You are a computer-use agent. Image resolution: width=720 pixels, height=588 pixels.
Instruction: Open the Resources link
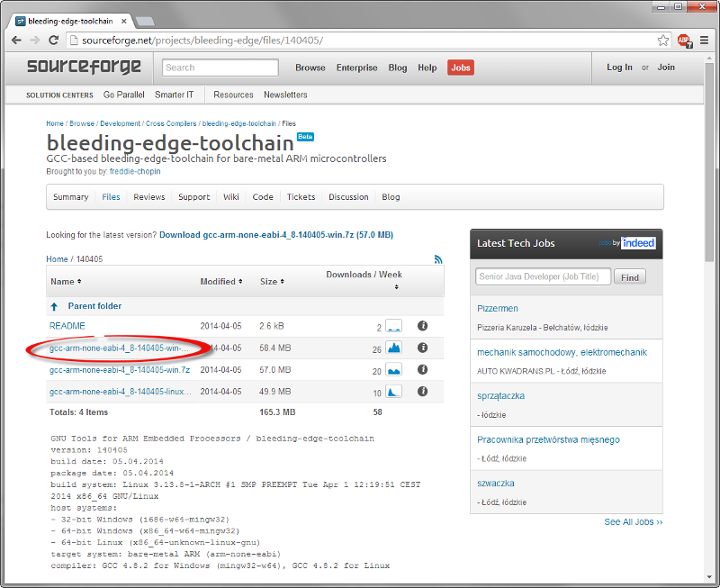[233, 95]
